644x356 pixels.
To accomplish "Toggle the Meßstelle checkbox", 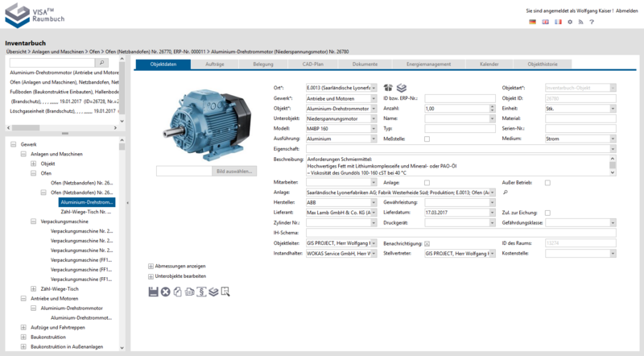I will pyautogui.click(x=427, y=139).
